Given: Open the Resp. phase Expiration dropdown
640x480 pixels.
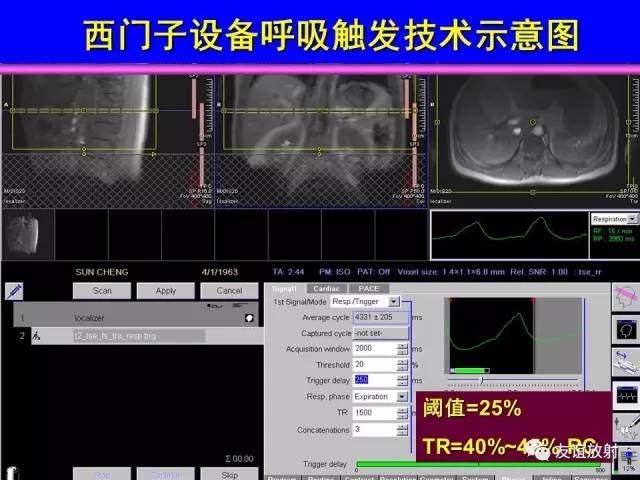Looking at the screenshot, I should pos(402,397).
